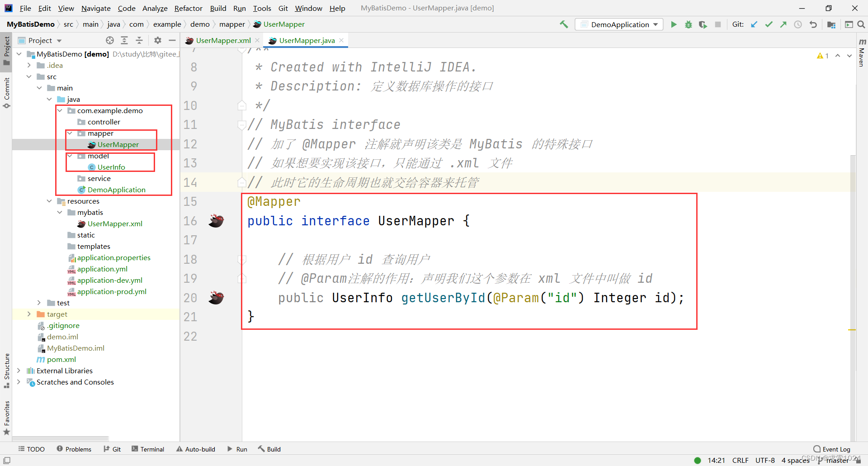
Task: Open the Structure side panel
Action: coord(7,371)
